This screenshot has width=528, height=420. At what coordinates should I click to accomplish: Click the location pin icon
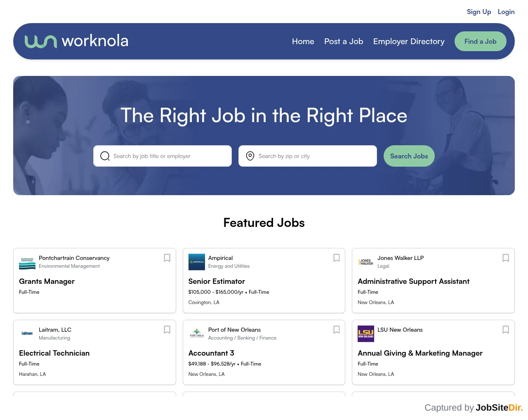click(x=250, y=156)
